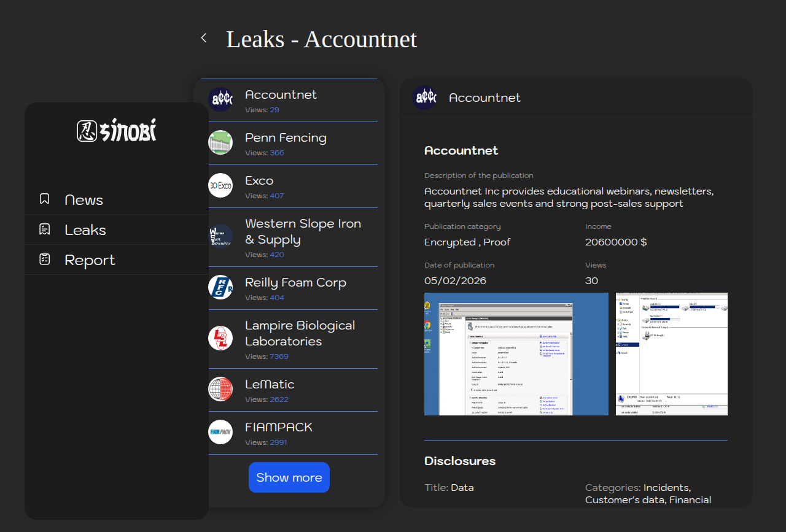
Task: Click the Lampire Biological Laboratories logo
Action: tap(220, 338)
